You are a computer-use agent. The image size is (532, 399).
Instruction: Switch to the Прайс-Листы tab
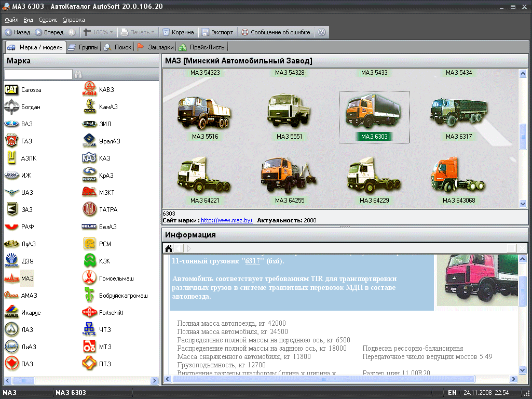pos(202,47)
